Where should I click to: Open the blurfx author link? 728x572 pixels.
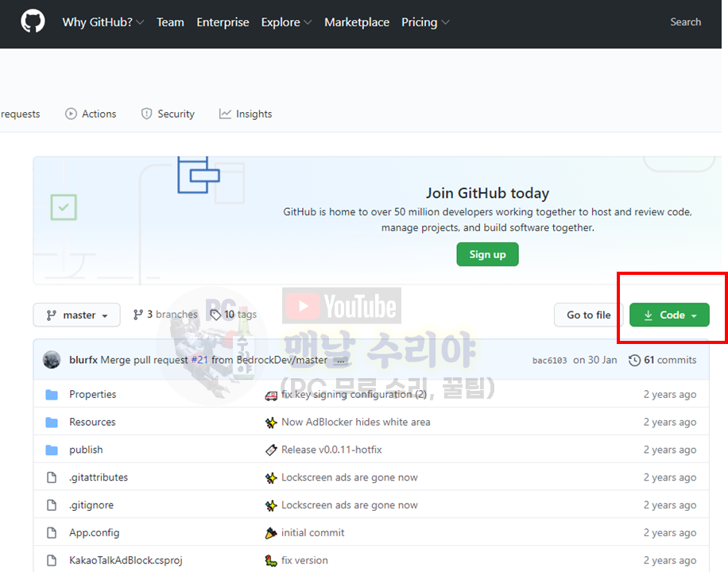83,360
